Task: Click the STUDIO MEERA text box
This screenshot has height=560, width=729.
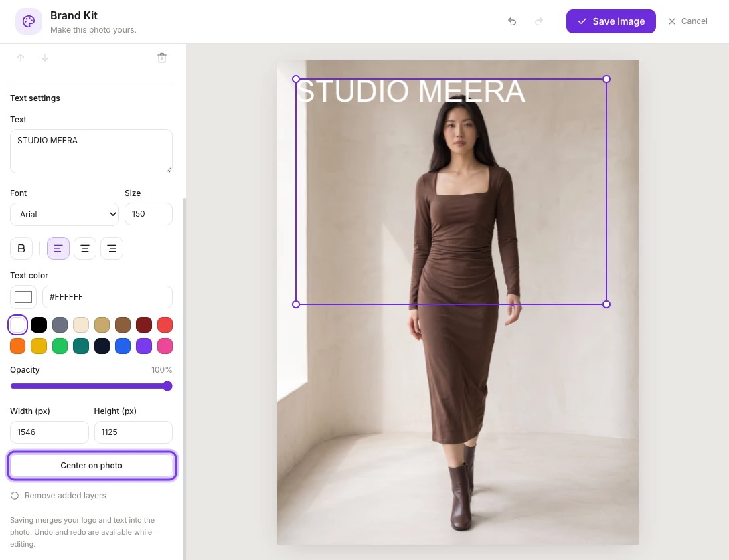Action: click(91, 151)
